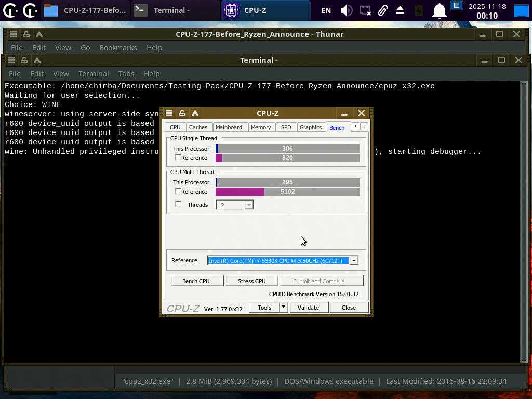Select the Bench tab
This screenshot has height=399, width=532.
click(x=337, y=128)
